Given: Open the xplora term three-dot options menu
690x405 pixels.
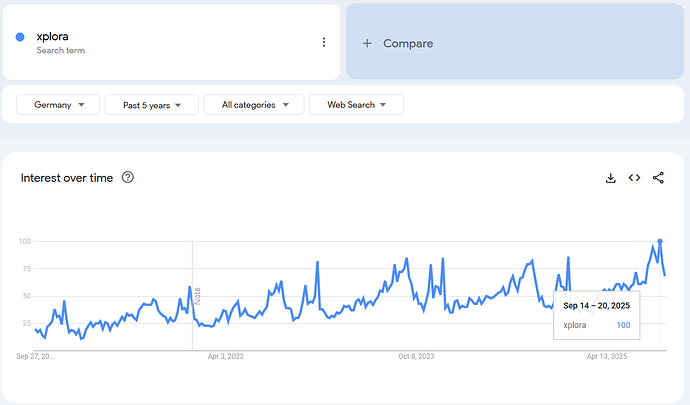Looking at the screenshot, I should coord(323,42).
